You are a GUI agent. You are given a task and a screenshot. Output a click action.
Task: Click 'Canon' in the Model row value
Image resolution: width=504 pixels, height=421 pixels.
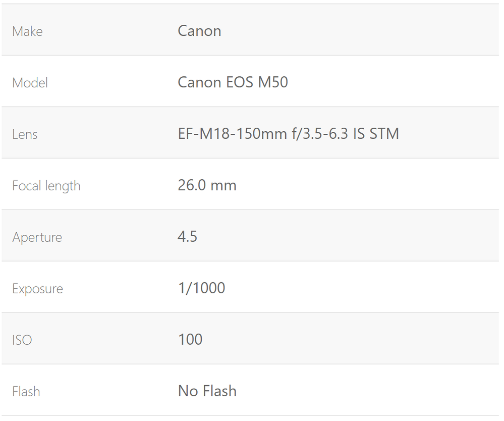(x=199, y=82)
